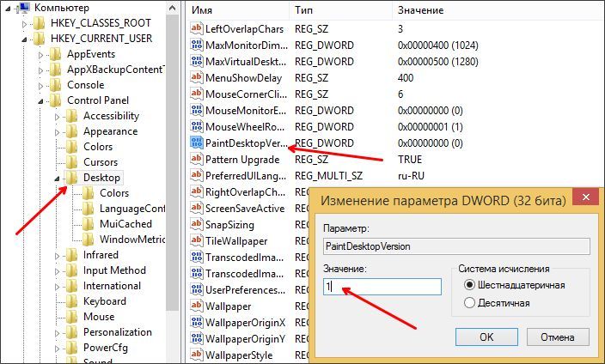Click the MaxMonitorDim DWORD value icon
Viewport: 605px width, 364px height.
coord(197,45)
